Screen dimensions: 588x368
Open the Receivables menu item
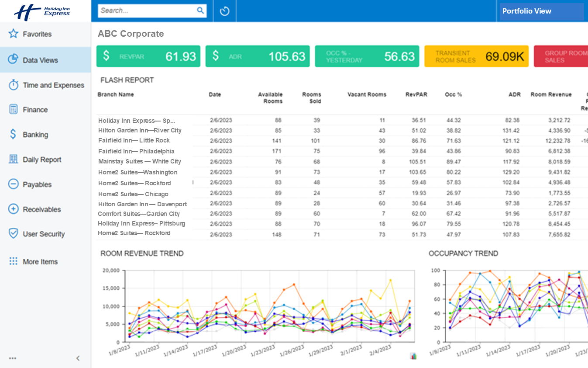point(41,209)
